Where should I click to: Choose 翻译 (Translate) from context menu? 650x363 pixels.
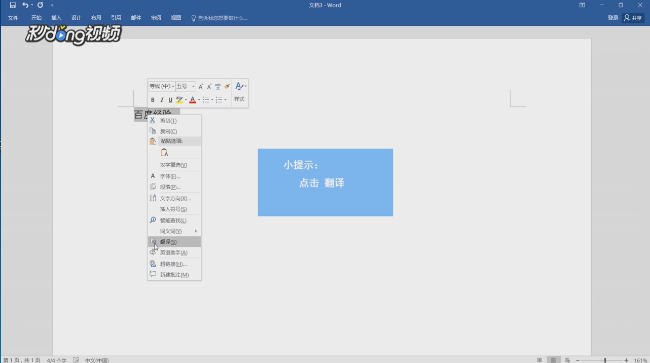pos(175,242)
